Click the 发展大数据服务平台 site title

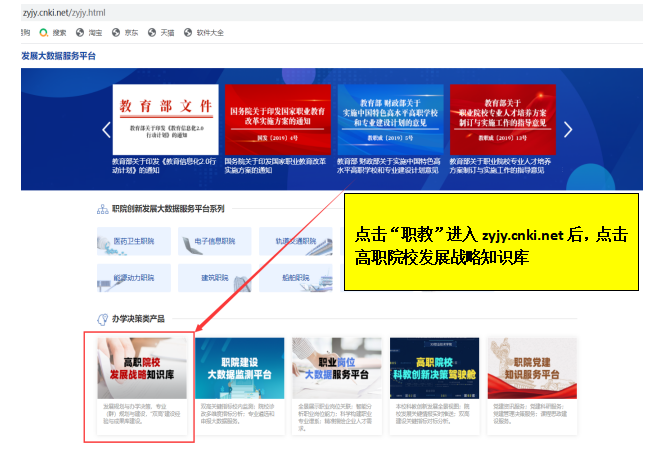59,56
